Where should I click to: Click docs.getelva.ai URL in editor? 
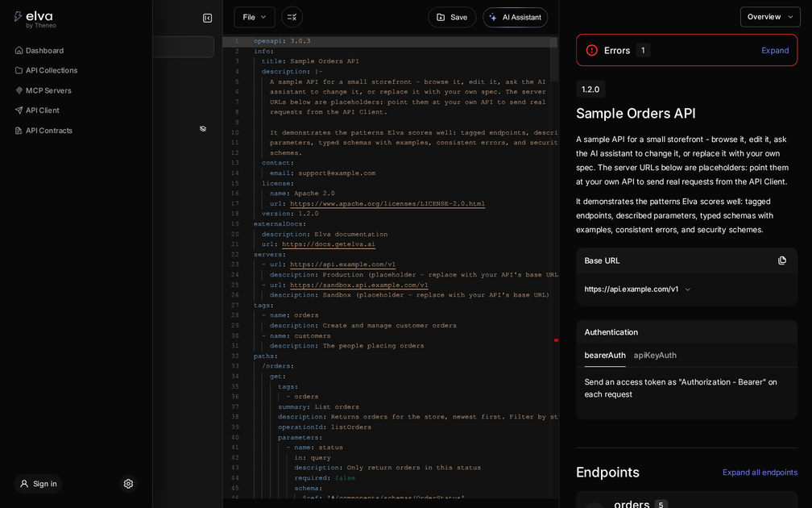click(329, 244)
